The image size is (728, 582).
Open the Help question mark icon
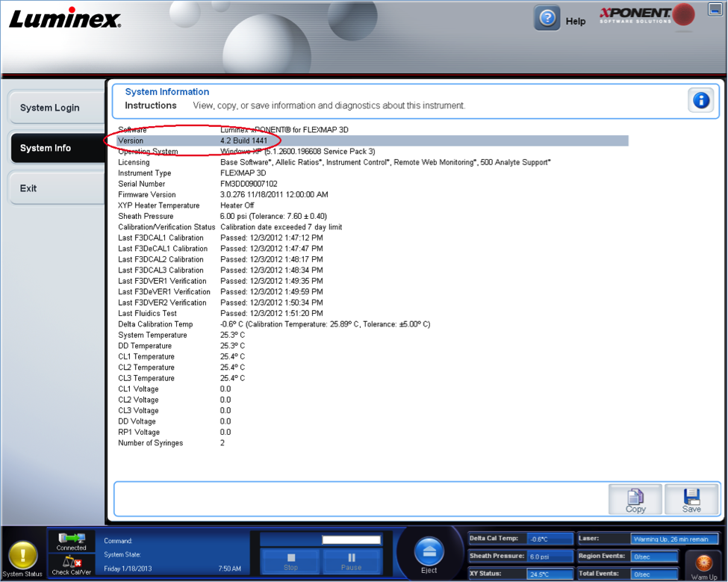[547, 19]
